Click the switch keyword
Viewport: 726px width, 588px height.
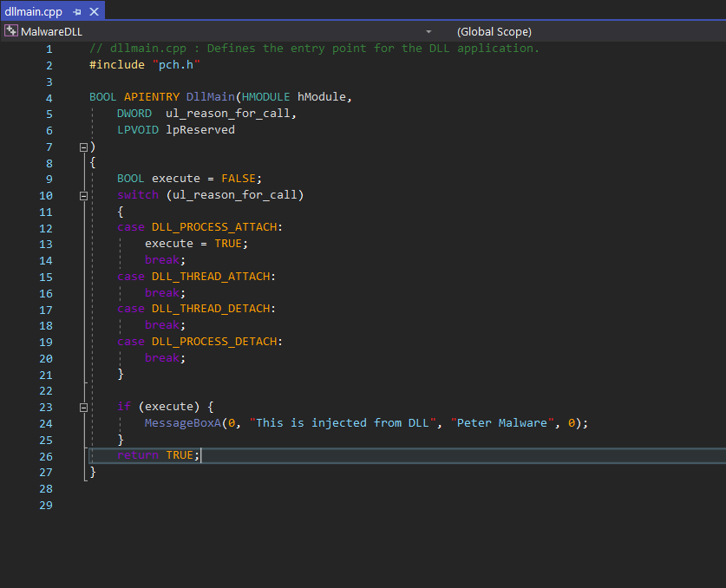[x=138, y=195]
